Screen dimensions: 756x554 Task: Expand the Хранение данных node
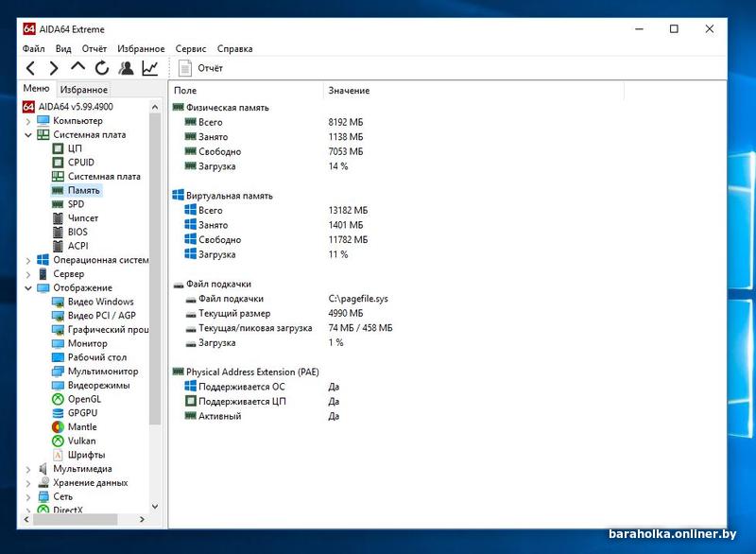28,483
